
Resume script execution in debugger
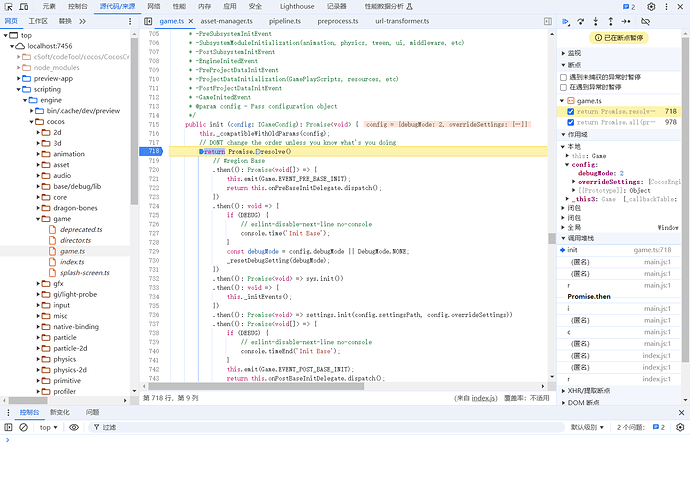coord(566,20)
